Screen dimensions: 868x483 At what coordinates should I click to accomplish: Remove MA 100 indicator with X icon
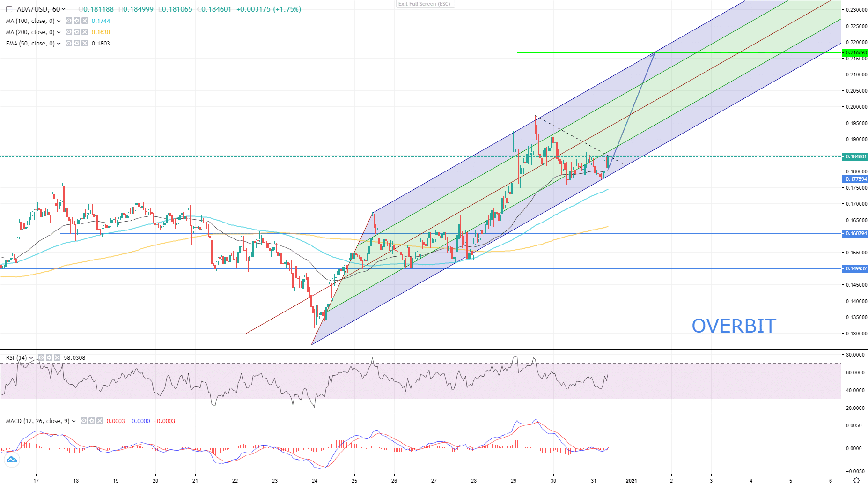coord(85,21)
